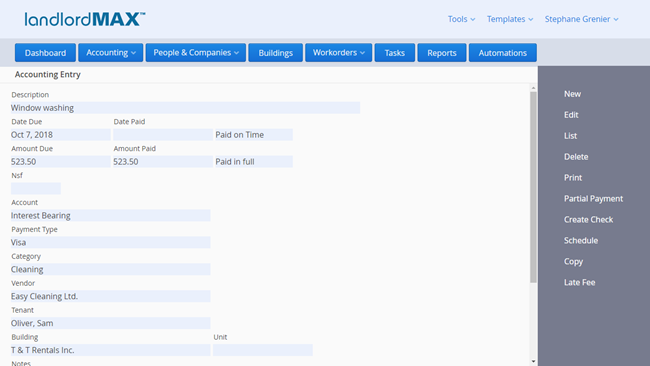The height and width of the screenshot is (366, 650).
Task: Open the Automations tab
Action: pos(503,53)
